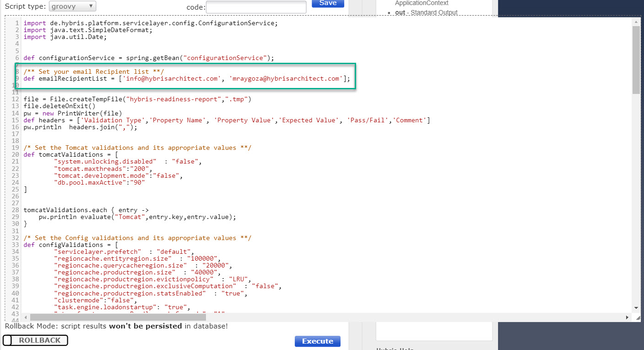Click the vertical scrollbar thumb
Image resolution: width=644 pixels, height=350 pixels.
pyautogui.click(x=636, y=60)
